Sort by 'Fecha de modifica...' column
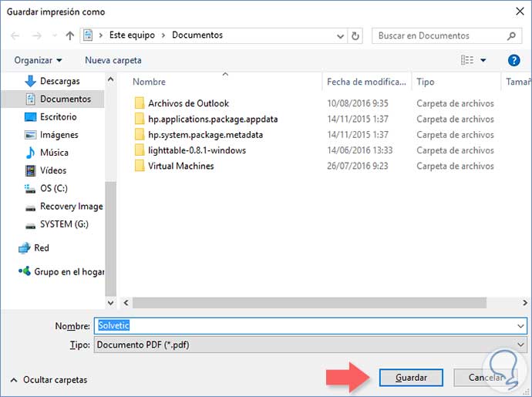Viewport: 532px width, 397px height. pyautogui.click(x=366, y=82)
